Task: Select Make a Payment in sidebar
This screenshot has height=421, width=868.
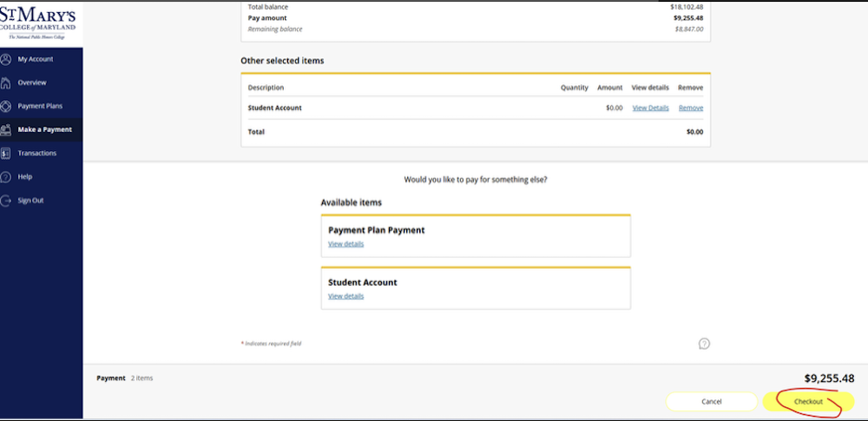Action: tap(45, 129)
